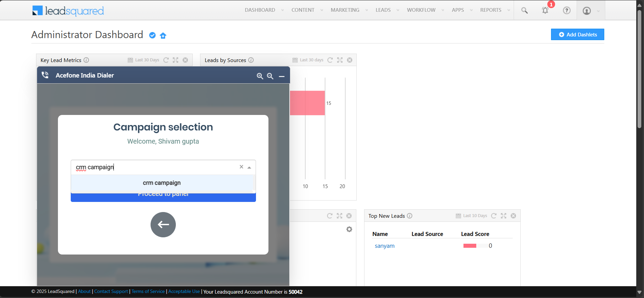This screenshot has width=644, height=298.
Task: Minimize the Acefone India Dialer panel
Action: (282, 77)
